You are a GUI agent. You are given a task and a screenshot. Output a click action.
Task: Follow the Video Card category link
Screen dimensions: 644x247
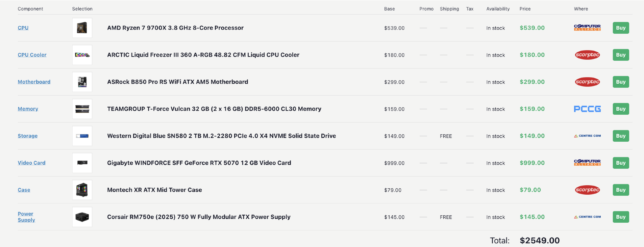coord(31,163)
